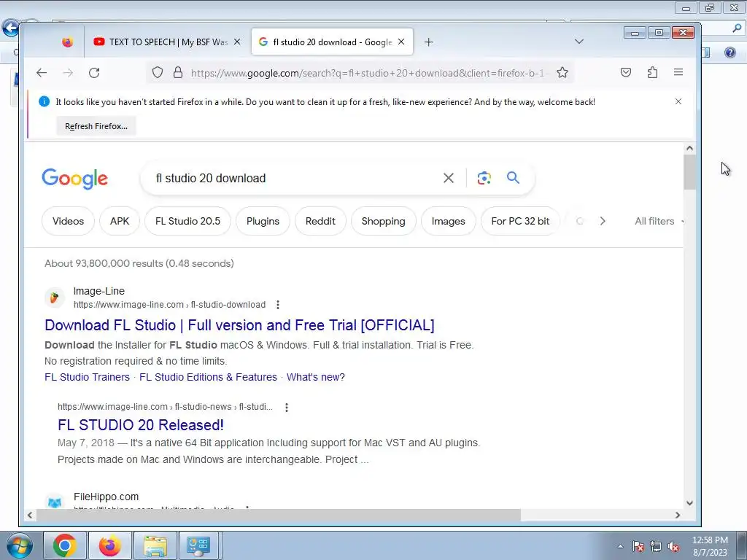Click the horizontal scrollbar right arrow
This screenshot has width=747, height=560.
(x=678, y=515)
